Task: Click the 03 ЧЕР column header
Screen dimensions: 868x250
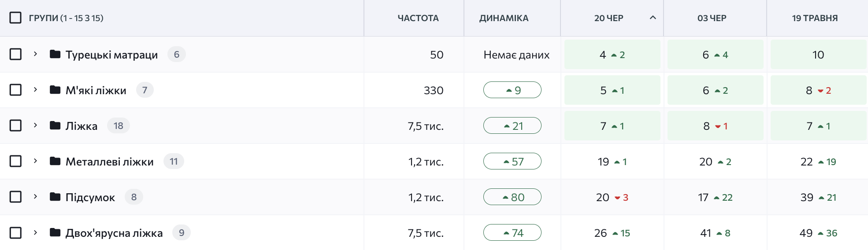Action: pos(712,18)
